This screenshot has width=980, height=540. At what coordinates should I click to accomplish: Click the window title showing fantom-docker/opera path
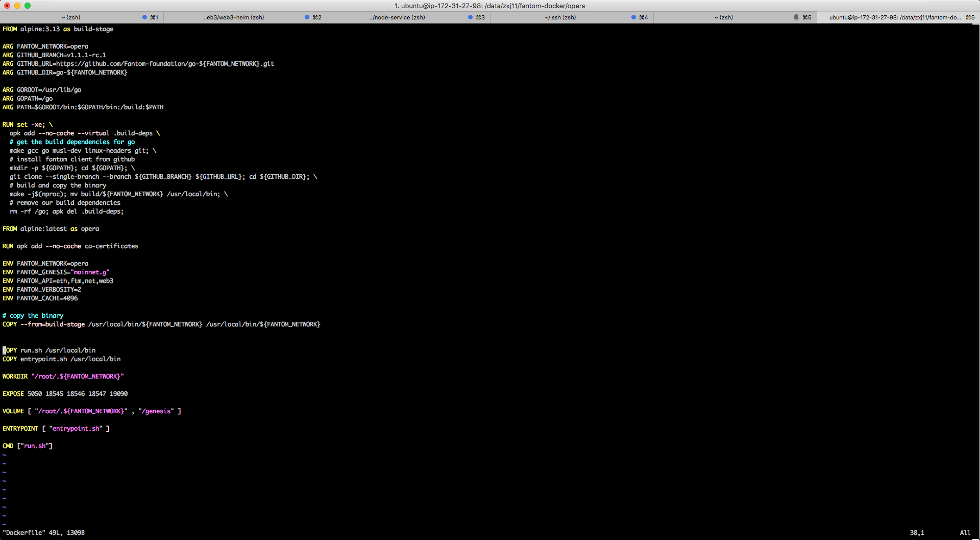tap(490, 6)
